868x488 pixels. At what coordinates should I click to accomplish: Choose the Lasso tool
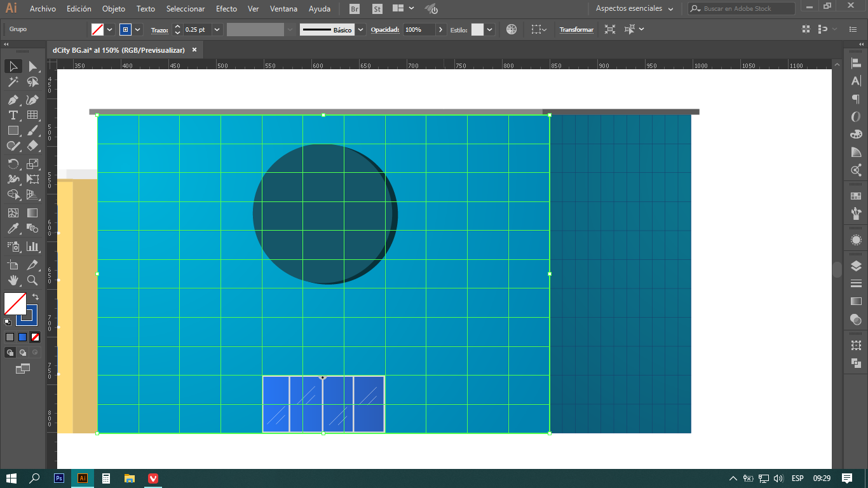click(32, 82)
